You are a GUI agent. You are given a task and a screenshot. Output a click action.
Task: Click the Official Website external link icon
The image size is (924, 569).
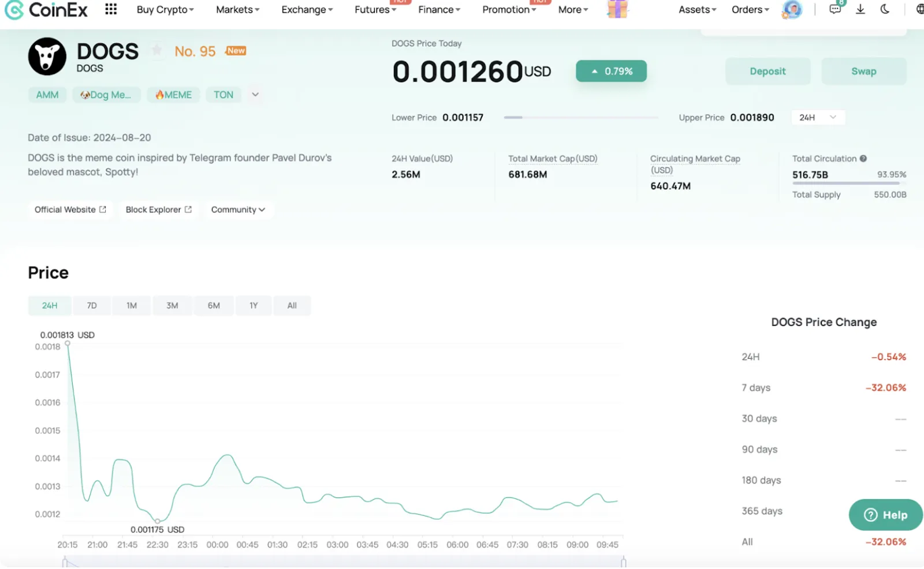click(103, 209)
